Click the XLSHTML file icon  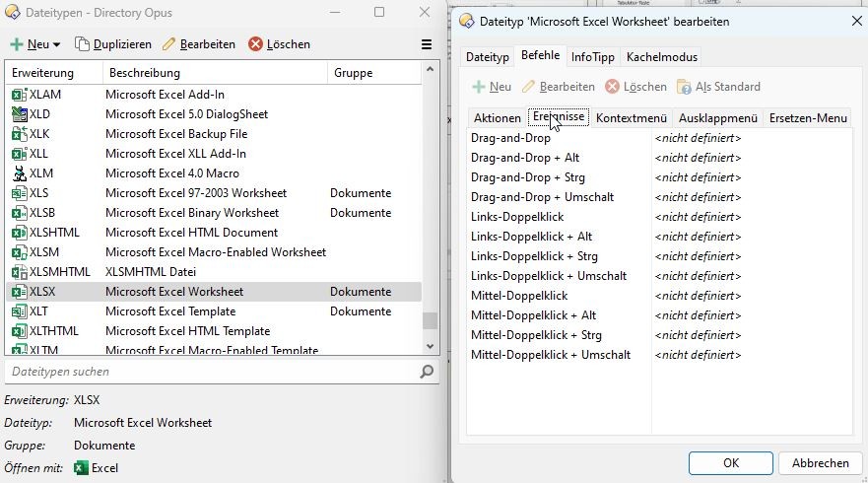coord(20,233)
